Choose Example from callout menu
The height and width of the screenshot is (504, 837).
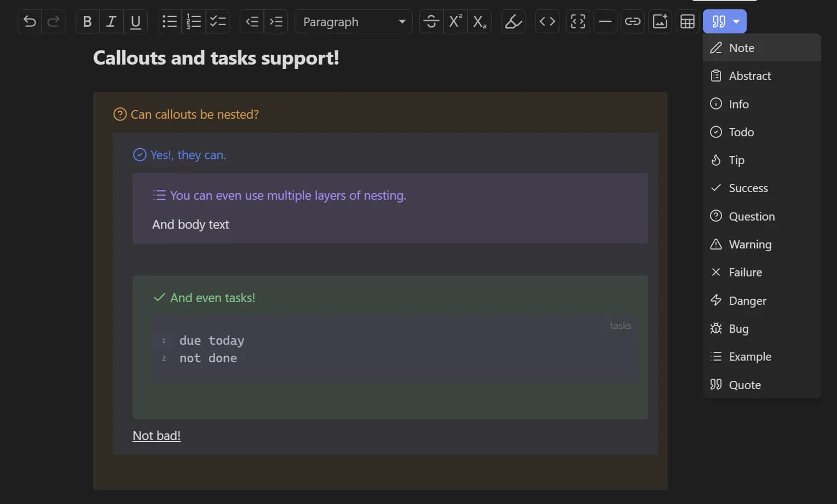click(762, 357)
